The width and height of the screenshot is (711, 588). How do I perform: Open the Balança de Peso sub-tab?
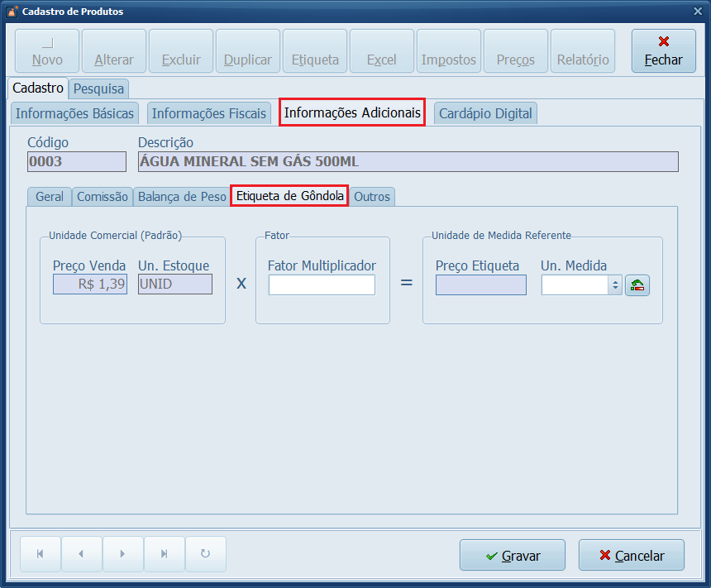(x=181, y=197)
